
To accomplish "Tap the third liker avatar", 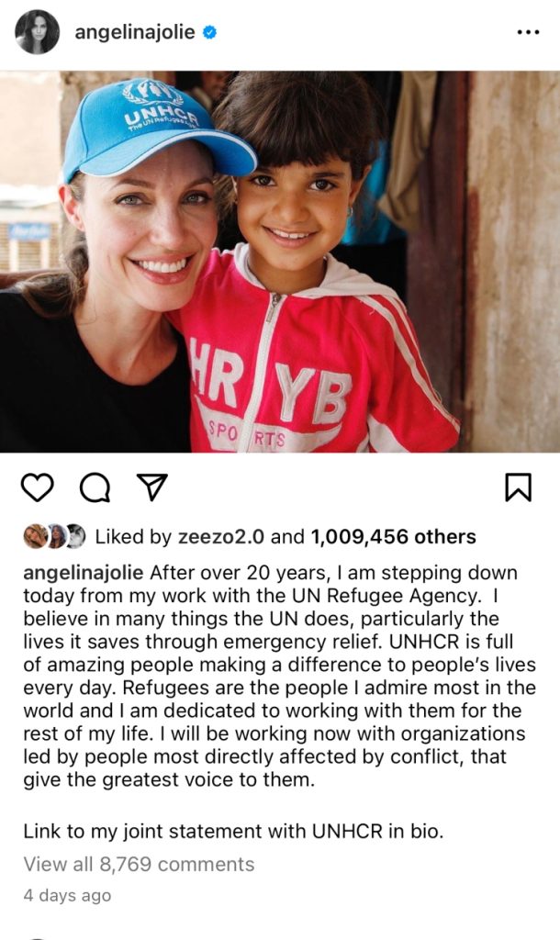I will click(74, 536).
